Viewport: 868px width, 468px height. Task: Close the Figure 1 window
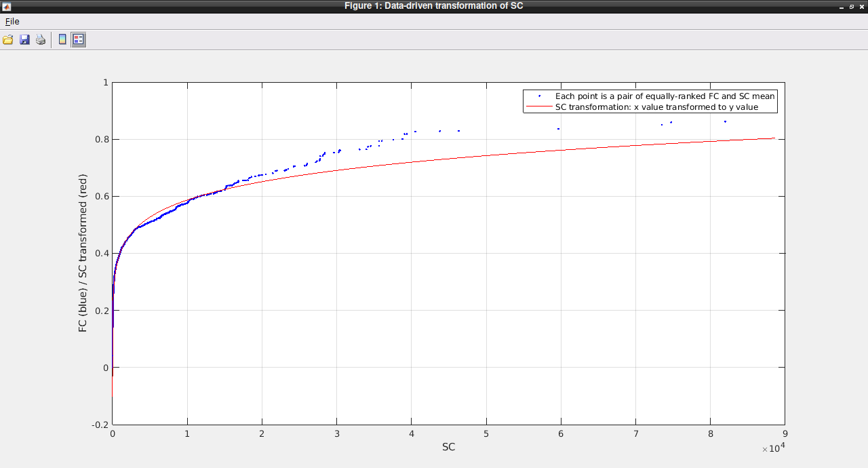861,5
